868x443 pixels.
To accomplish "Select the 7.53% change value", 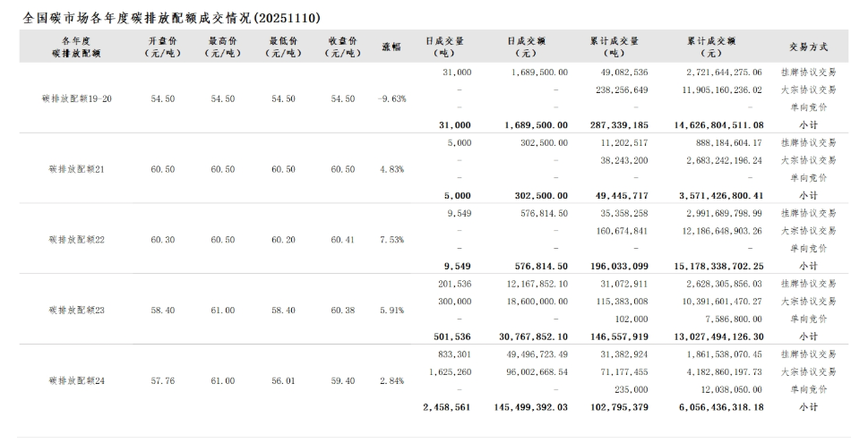I will pos(391,240).
